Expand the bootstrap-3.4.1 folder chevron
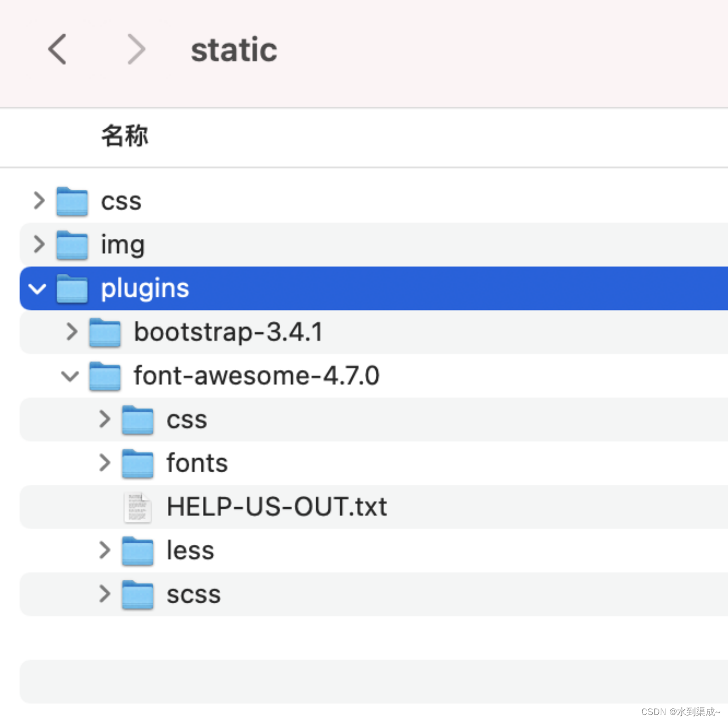This screenshot has height=721, width=728. pyautogui.click(x=72, y=331)
